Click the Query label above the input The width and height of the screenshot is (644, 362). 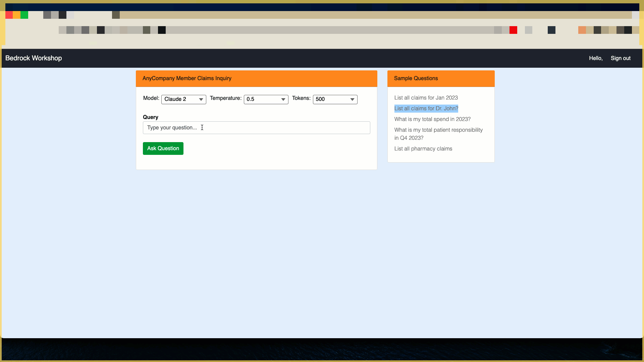tap(150, 117)
